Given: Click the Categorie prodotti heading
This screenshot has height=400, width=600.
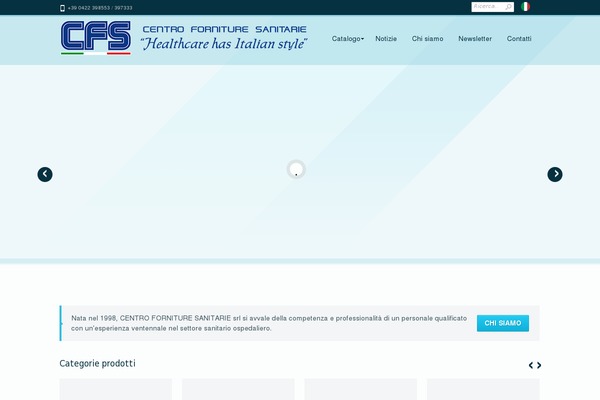Looking at the screenshot, I should pos(97,363).
